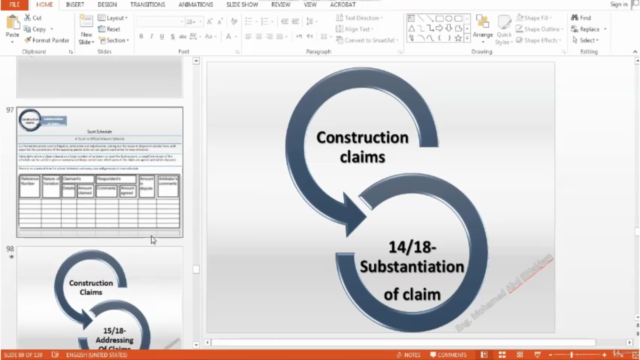This screenshot has height=360, width=640.
Task: Switch to the INSERT tab
Action: [x=75, y=4]
